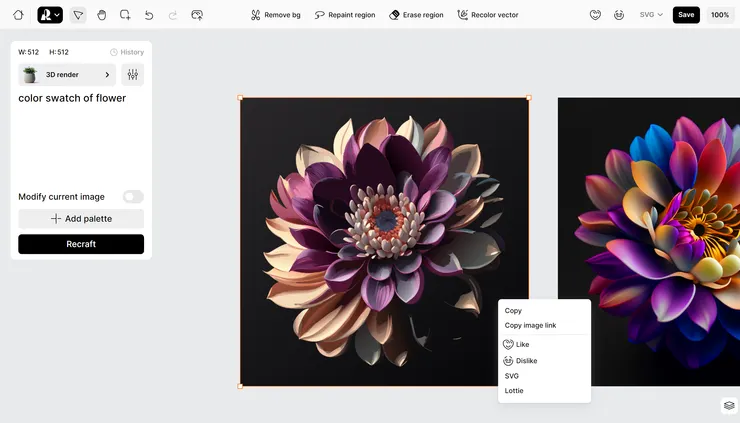Open Recolor vector tool

click(488, 15)
